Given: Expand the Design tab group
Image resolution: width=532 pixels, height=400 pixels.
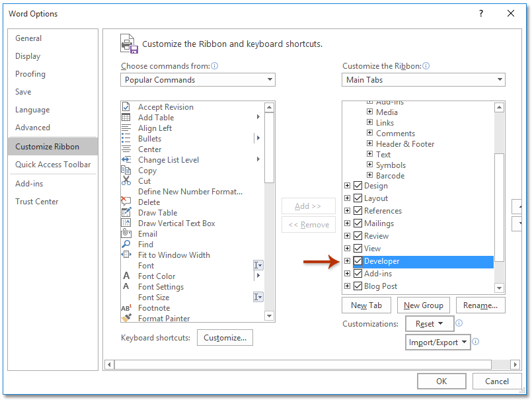Looking at the screenshot, I should pos(348,186).
